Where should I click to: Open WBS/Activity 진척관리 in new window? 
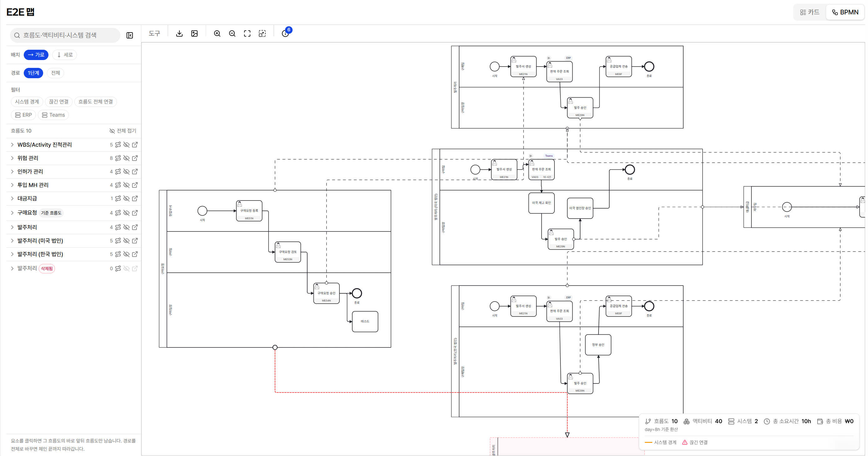pos(135,145)
